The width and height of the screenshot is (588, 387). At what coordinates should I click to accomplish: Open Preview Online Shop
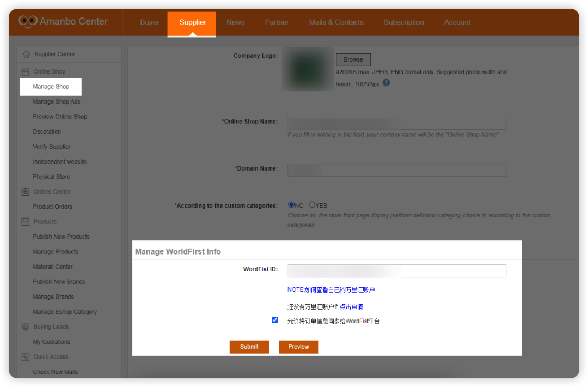tap(60, 117)
